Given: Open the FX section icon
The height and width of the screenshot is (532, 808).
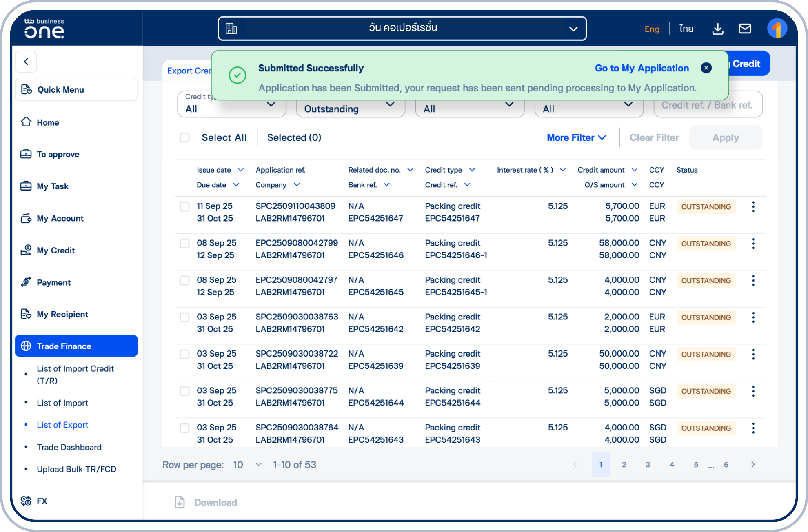Looking at the screenshot, I should [26, 501].
